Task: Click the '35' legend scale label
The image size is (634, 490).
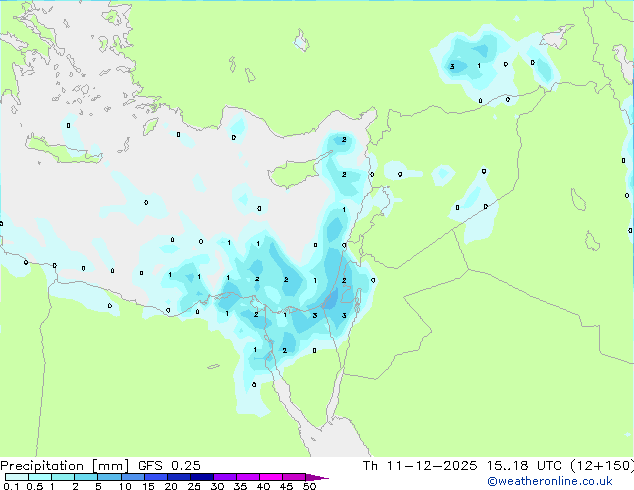Action: pyautogui.click(x=240, y=486)
